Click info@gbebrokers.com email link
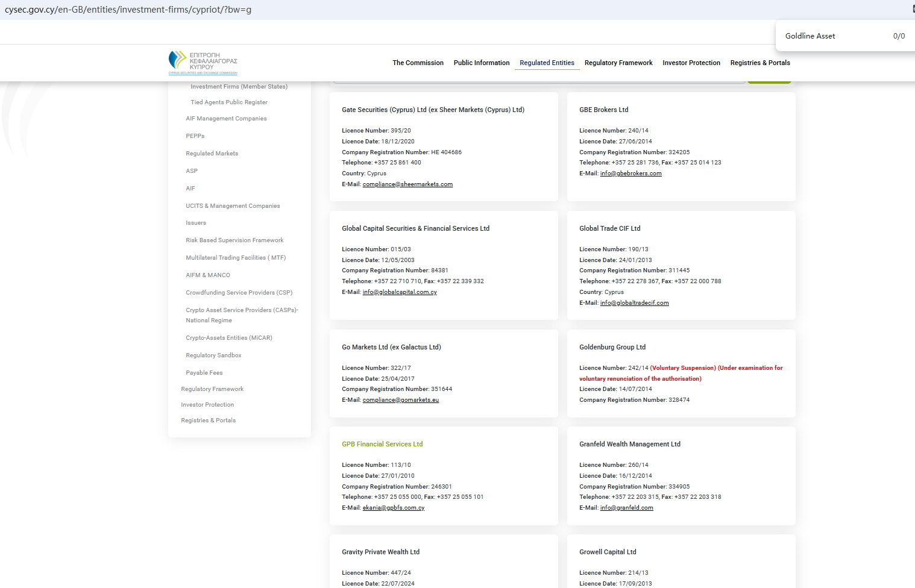Image resolution: width=915 pixels, height=588 pixels. [x=630, y=174]
